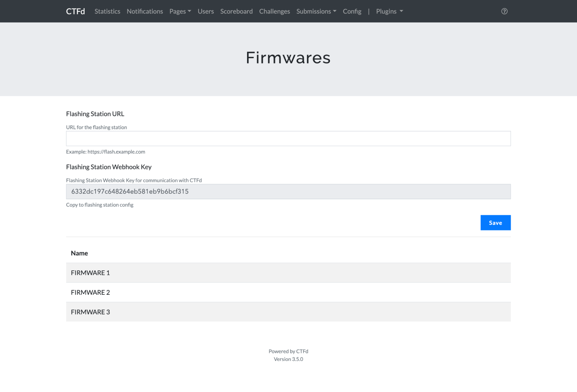
Task: Click the CTFd brand logo
Action: pyautogui.click(x=75, y=11)
